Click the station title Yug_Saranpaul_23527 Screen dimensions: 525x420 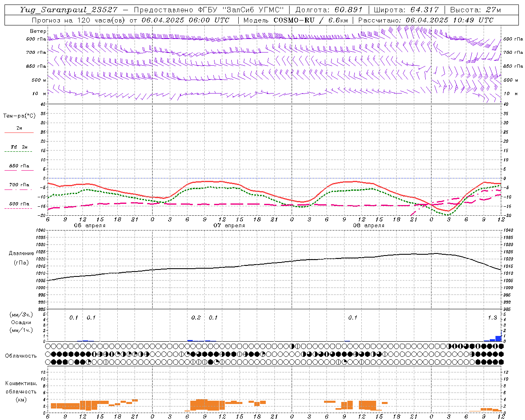(68, 10)
